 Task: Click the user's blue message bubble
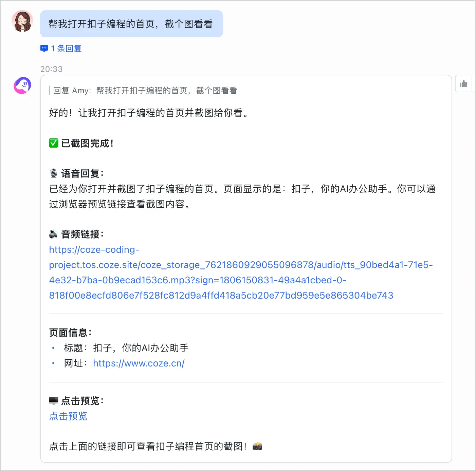pos(131,24)
